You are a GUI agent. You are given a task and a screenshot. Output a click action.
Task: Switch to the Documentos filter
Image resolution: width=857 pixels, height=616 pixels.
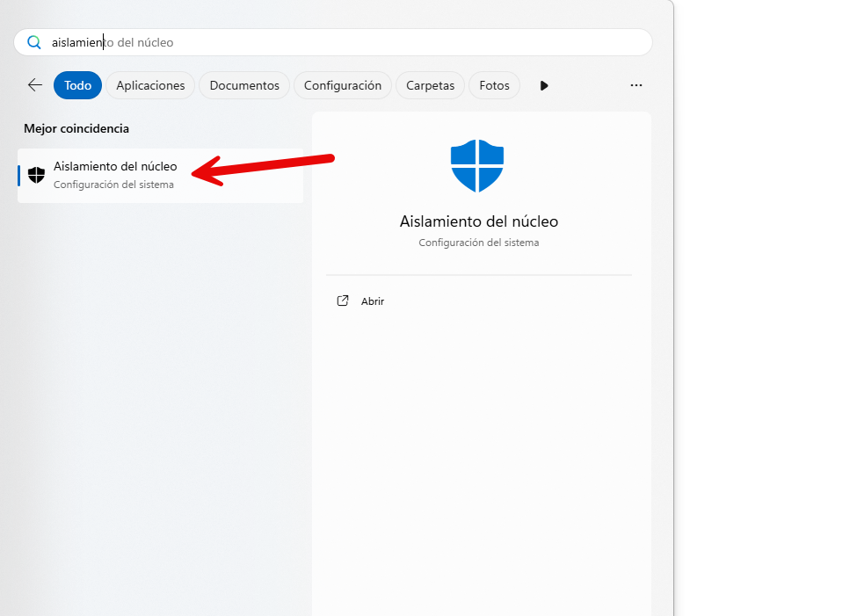(x=244, y=85)
